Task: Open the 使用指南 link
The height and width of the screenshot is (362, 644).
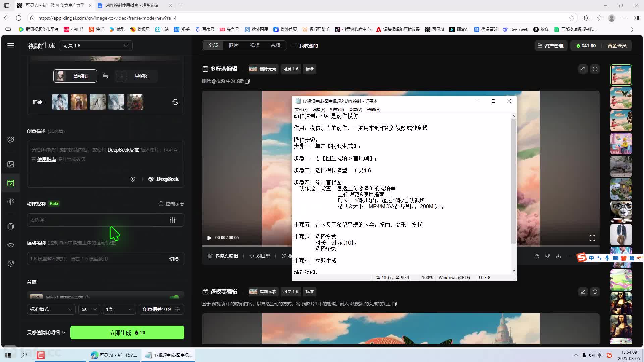Action: (46, 159)
